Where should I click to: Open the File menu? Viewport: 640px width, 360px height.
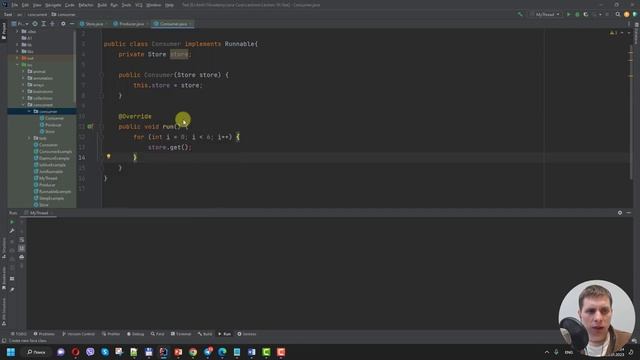pyautogui.click(x=15, y=5)
